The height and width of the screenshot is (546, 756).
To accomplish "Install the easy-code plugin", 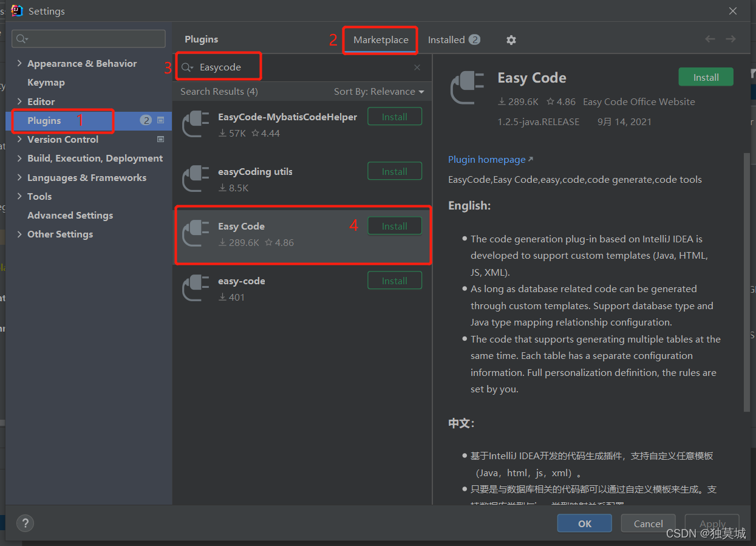I will 395,281.
